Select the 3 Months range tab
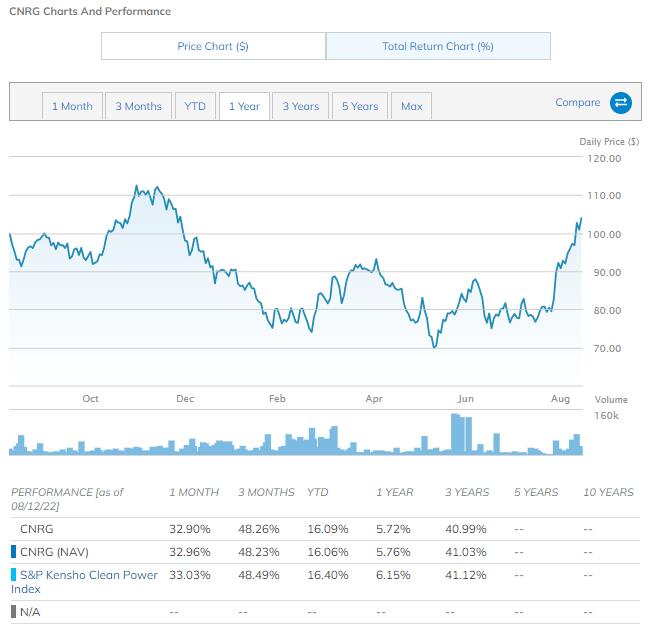This screenshot has width=649, height=624. coord(138,106)
